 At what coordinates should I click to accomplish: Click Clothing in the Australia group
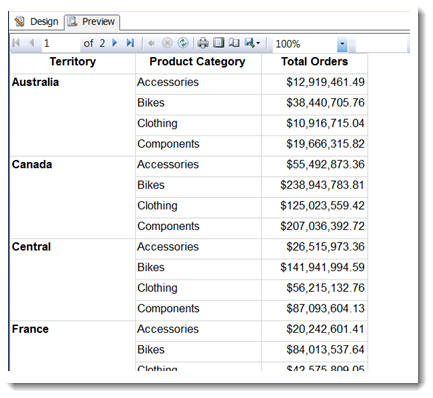click(x=198, y=124)
